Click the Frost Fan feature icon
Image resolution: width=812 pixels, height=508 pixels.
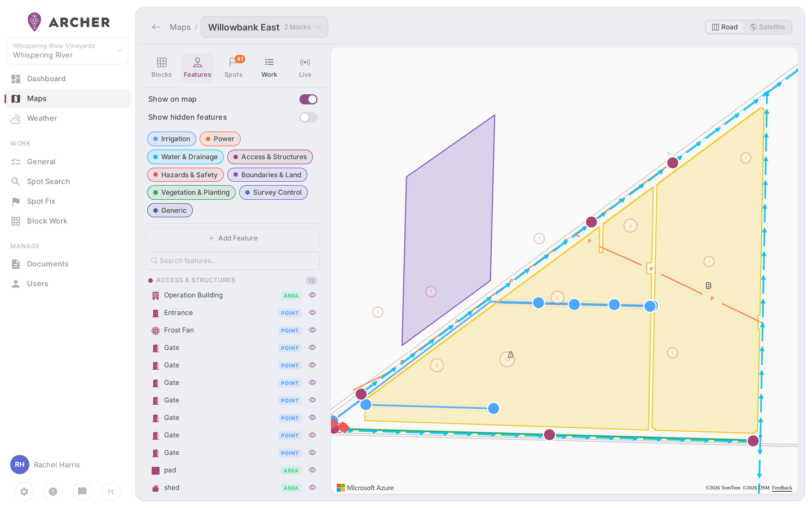pos(156,331)
